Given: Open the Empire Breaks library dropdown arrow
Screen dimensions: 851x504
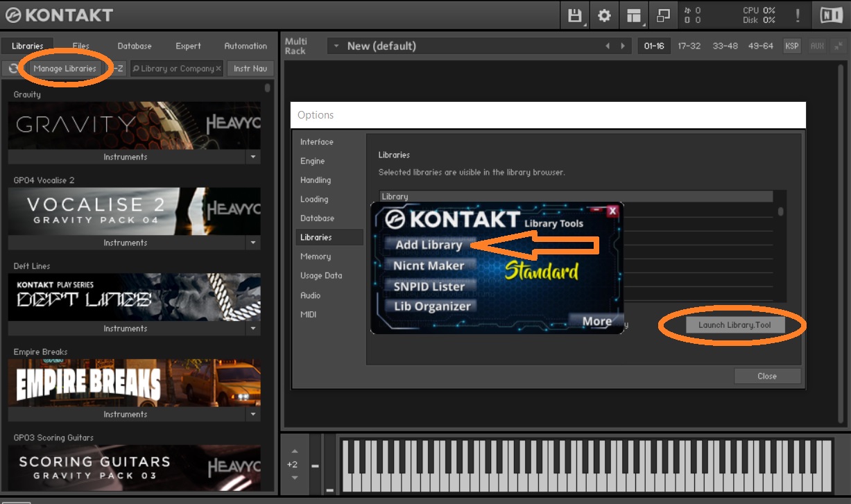Looking at the screenshot, I should (x=252, y=415).
